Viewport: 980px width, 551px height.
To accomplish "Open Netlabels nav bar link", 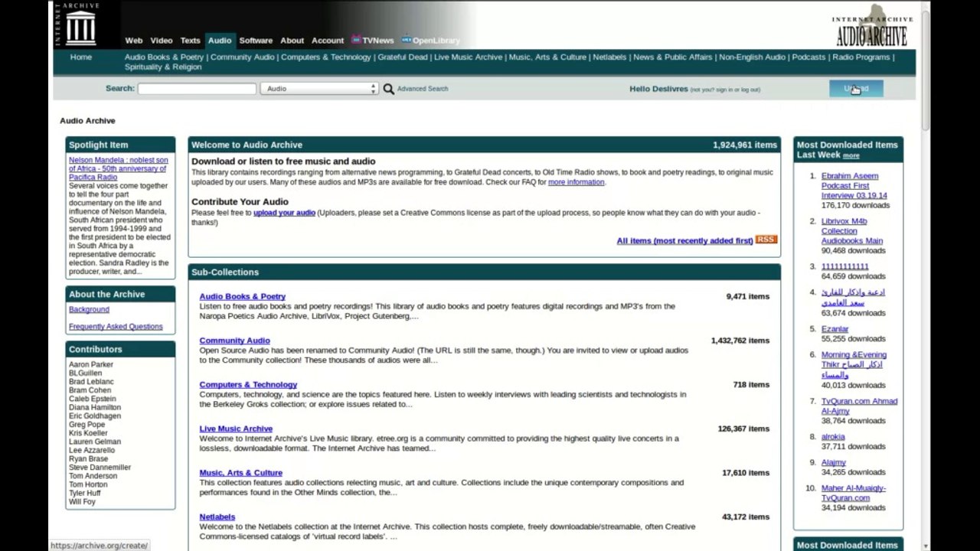I will pyautogui.click(x=609, y=57).
